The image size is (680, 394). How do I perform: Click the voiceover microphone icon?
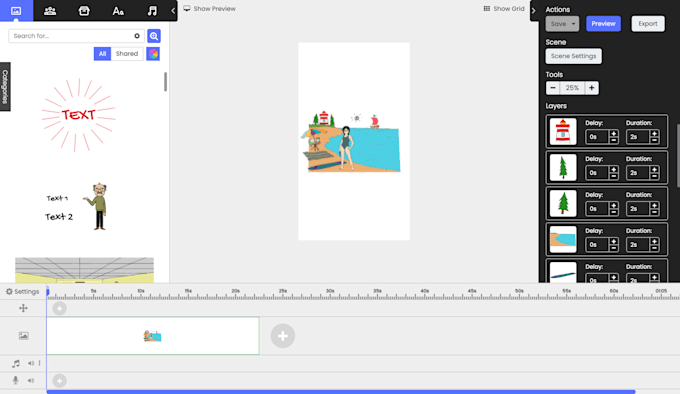tap(16, 381)
